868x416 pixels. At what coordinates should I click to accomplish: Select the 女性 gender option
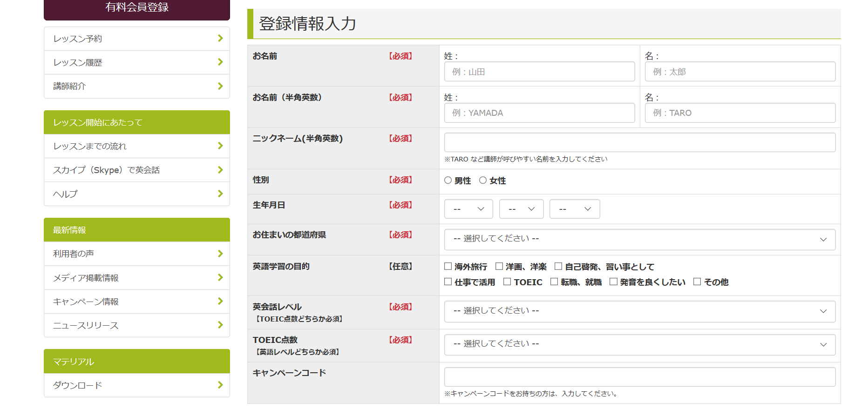(x=483, y=180)
